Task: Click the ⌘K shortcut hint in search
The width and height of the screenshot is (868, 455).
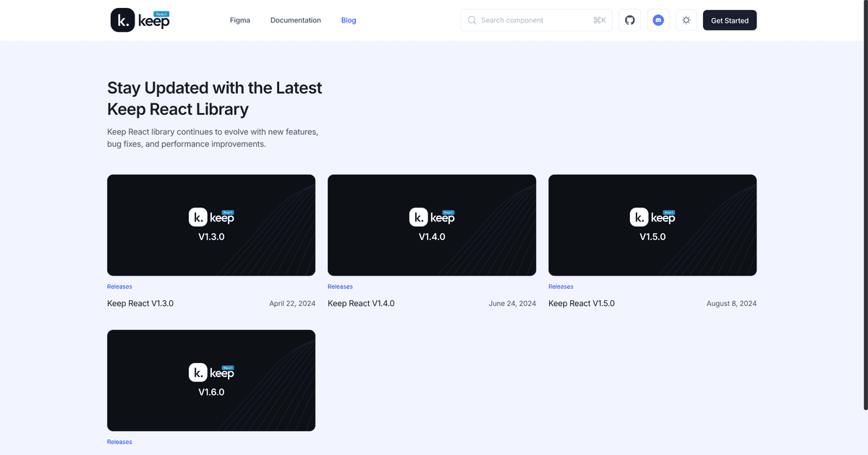Action: (x=599, y=20)
